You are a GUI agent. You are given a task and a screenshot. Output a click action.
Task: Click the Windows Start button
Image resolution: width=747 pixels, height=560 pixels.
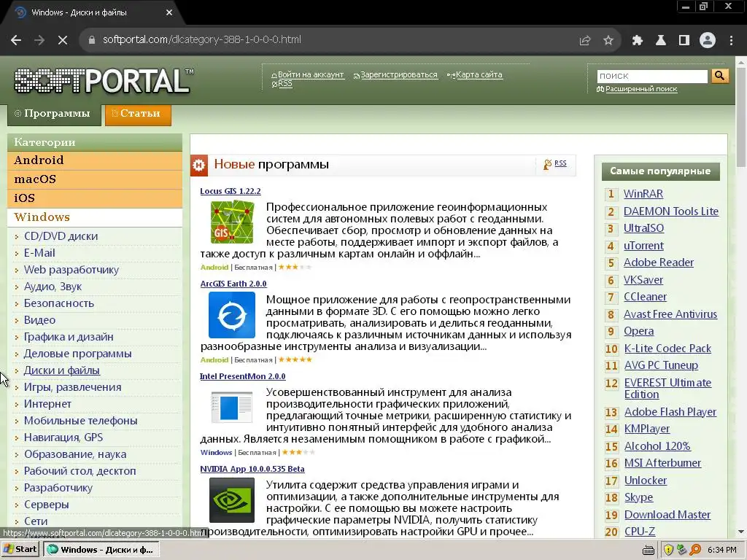(x=20, y=549)
